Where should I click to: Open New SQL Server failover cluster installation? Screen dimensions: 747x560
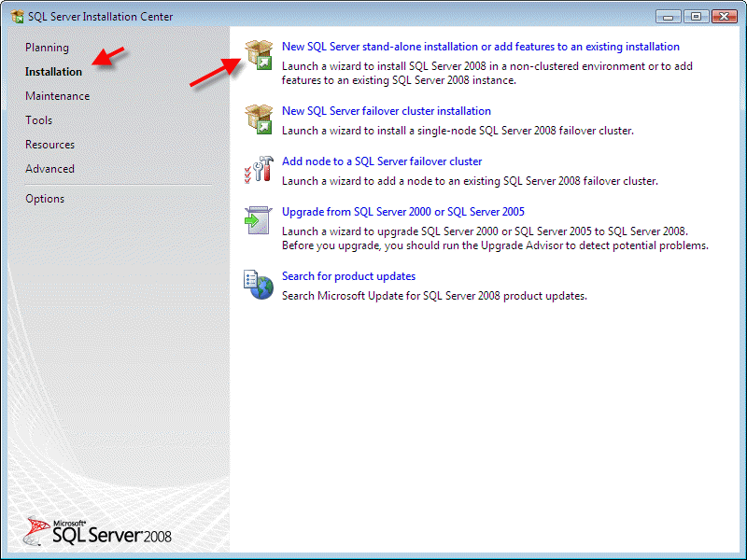coord(387,111)
